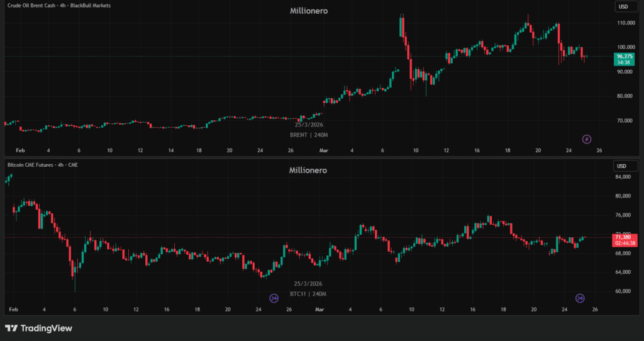Click the right purple arrow icon on Bitcoin chart
Screen dimensions: 644x341
click(580, 298)
